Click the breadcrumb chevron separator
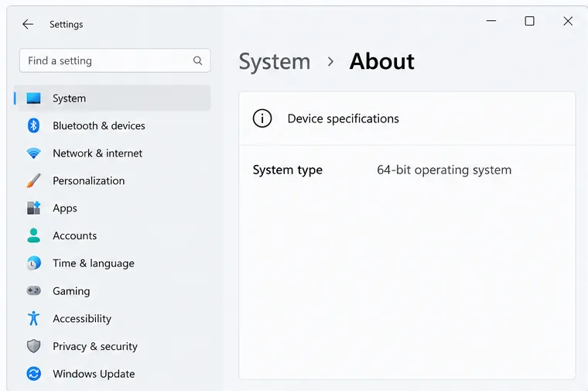This screenshot has width=588, height=391. pos(330,61)
